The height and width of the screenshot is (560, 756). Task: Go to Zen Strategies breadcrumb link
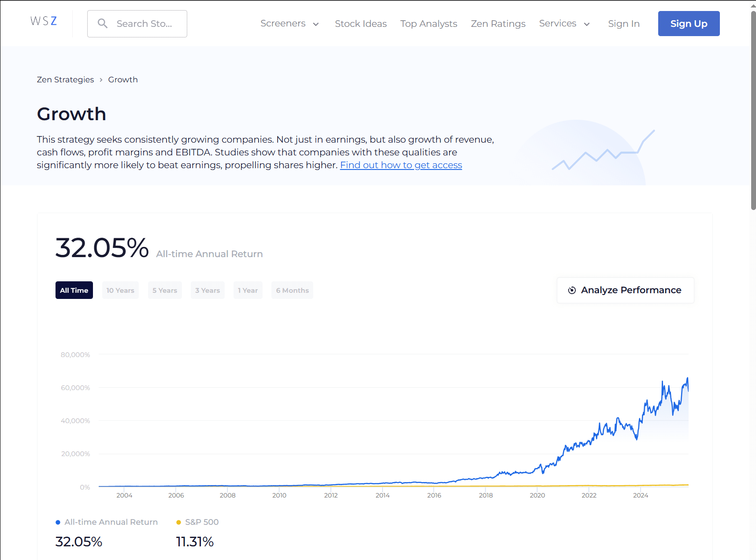tap(65, 80)
